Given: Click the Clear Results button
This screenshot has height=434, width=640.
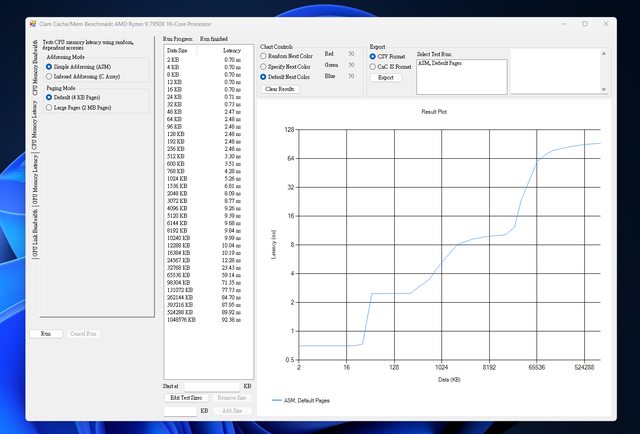Looking at the screenshot, I should 280,89.
